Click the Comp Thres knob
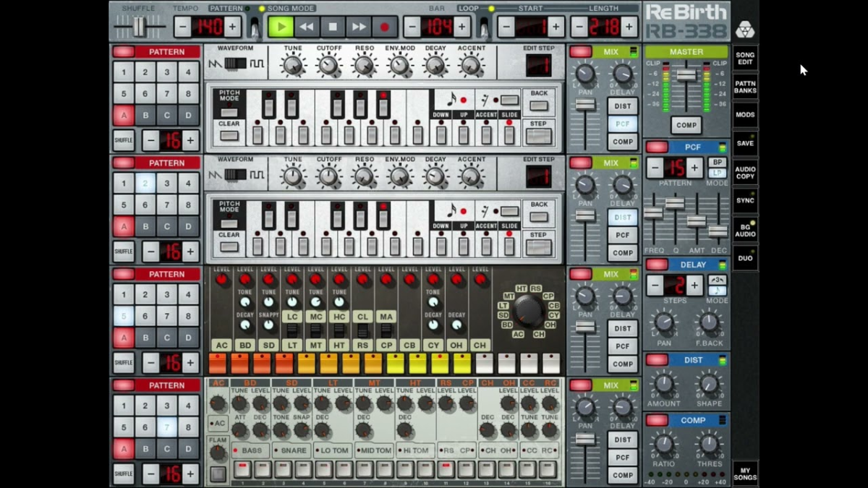 [x=709, y=445]
